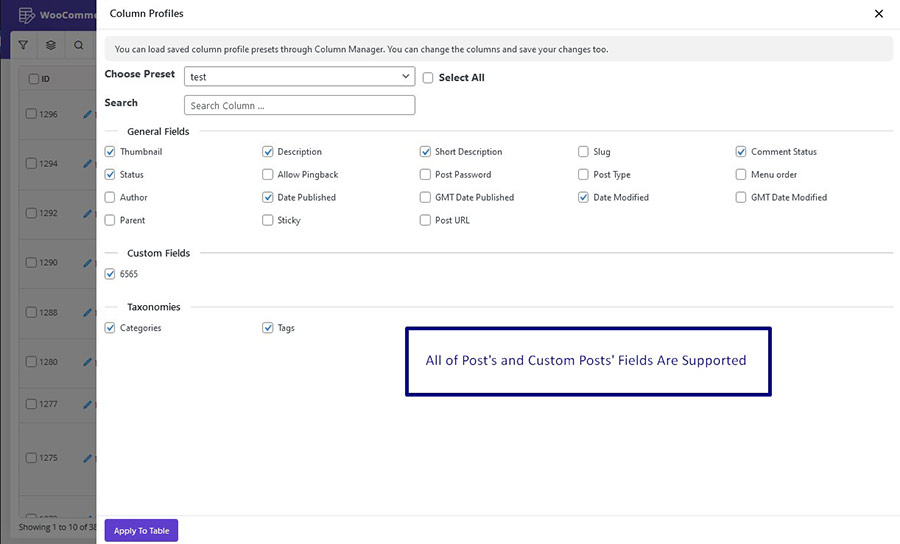Viewport: 900px width, 544px height.
Task: Select row 1277 checkbox in background table
Action: tap(31, 404)
